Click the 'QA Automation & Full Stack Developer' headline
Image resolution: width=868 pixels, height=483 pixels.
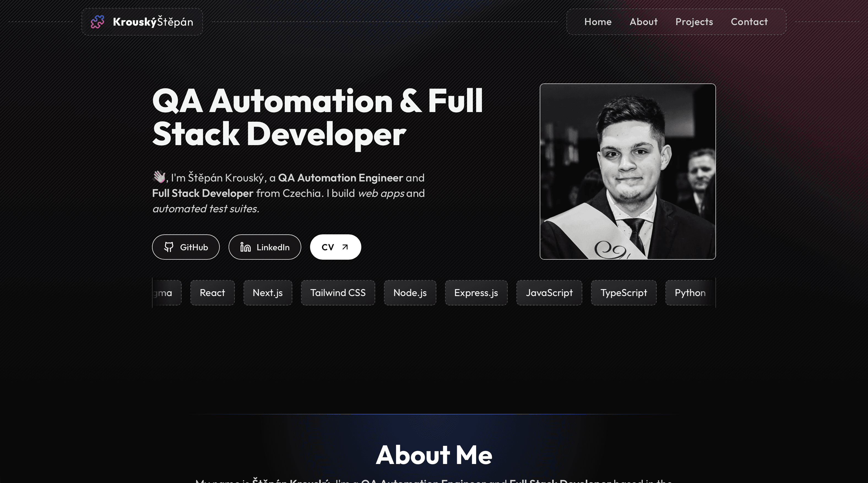(318, 117)
